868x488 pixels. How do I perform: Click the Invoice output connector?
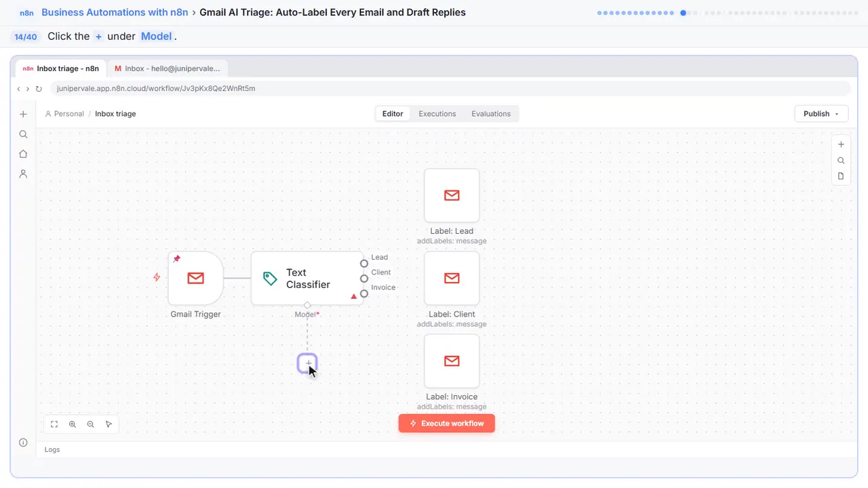pos(364,293)
